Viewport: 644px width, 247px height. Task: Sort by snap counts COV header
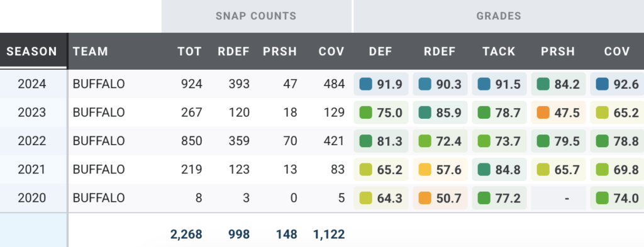click(x=331, y=52)
